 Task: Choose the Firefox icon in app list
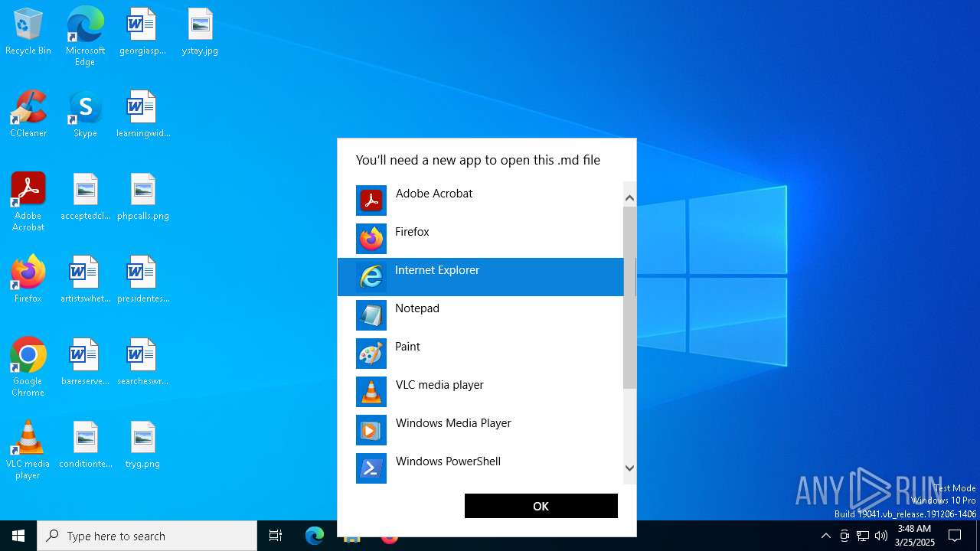click(371, 239)
